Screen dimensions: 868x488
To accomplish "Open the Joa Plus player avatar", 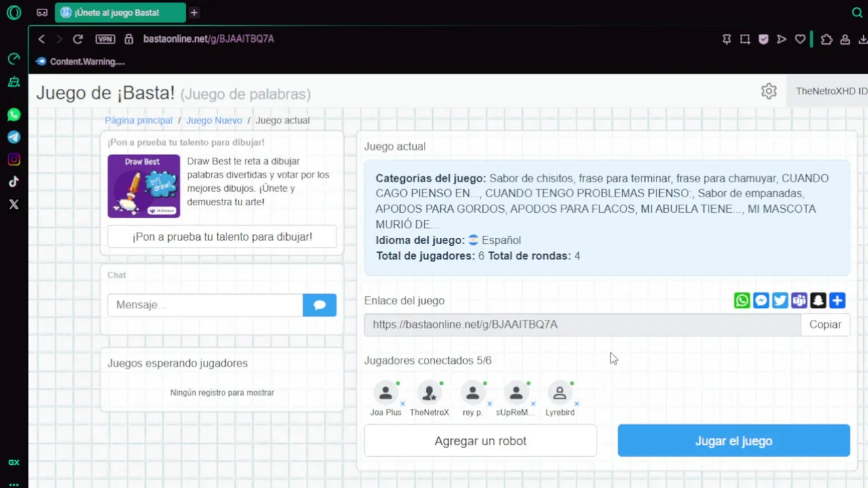I will 386,393.
